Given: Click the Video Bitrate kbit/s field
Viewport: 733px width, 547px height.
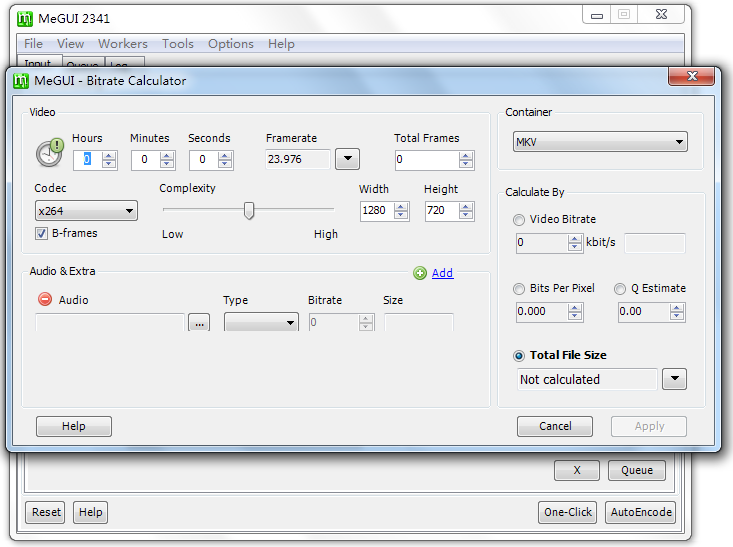Looking at the screenshot, I should [x=542, y=243].
